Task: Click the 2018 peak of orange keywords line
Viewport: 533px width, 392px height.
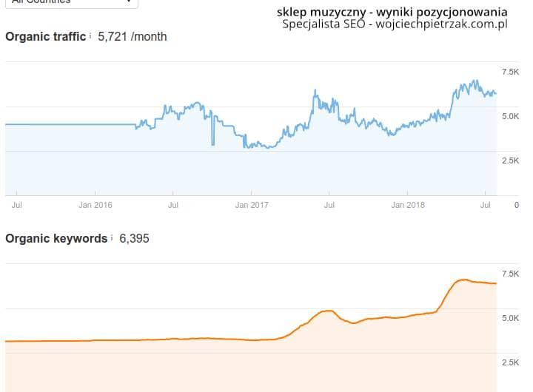Action: [x=463, y=280]
